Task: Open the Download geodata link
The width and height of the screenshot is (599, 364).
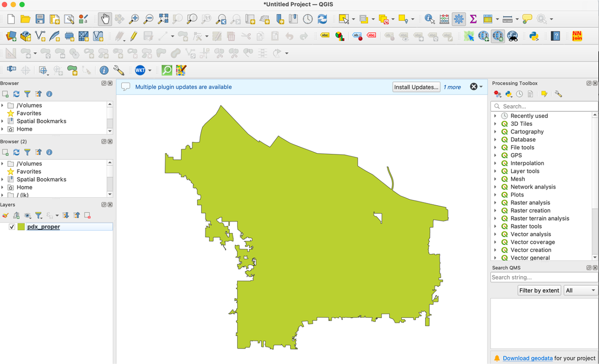Action: pyautogui.click(x=528, y=358)
